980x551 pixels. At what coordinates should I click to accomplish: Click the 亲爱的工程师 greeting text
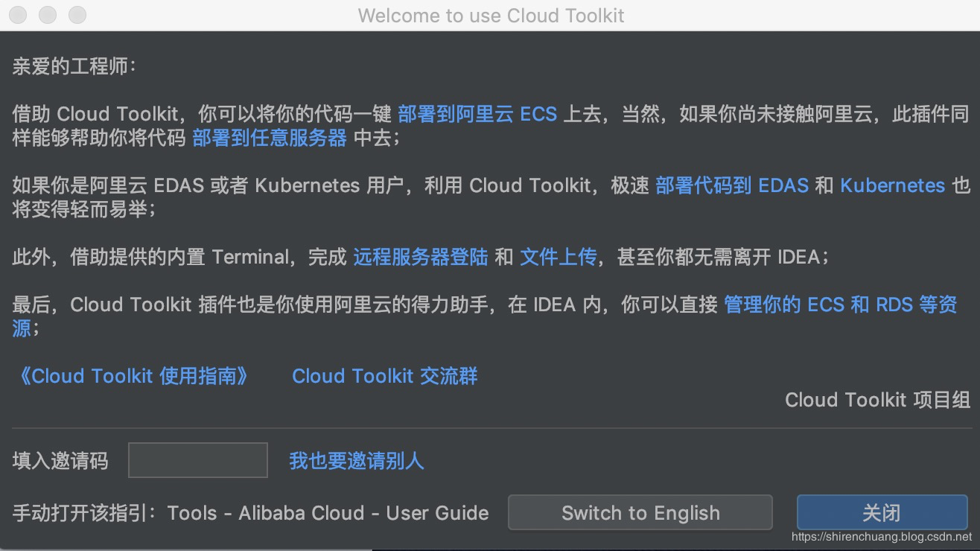74,66
